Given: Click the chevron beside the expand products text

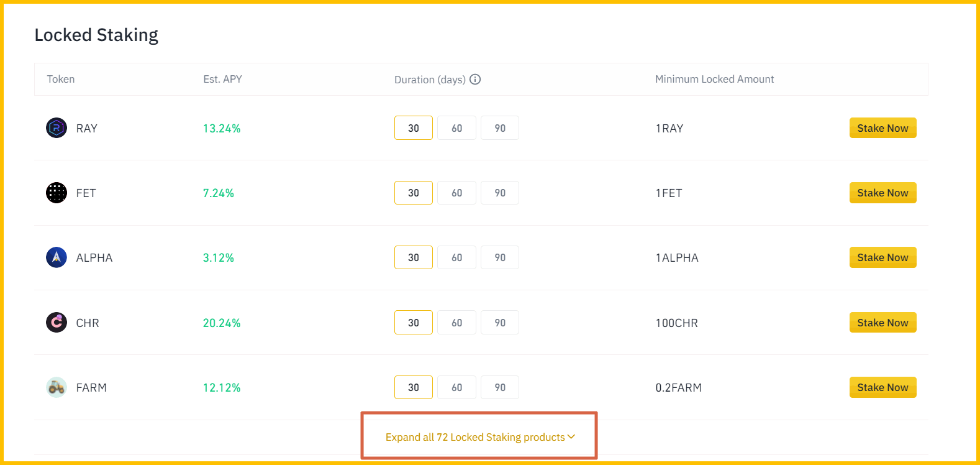Looking at the screenshot, I should (571, 437).
